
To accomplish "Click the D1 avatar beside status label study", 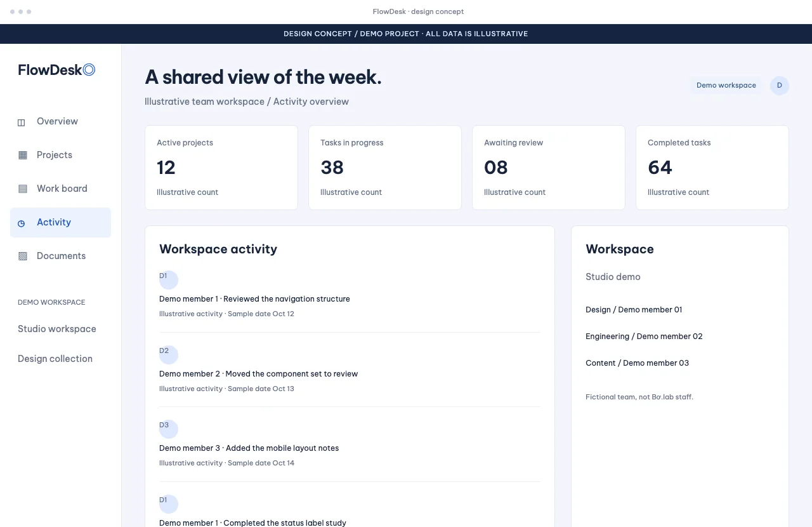I will [169, 504].
